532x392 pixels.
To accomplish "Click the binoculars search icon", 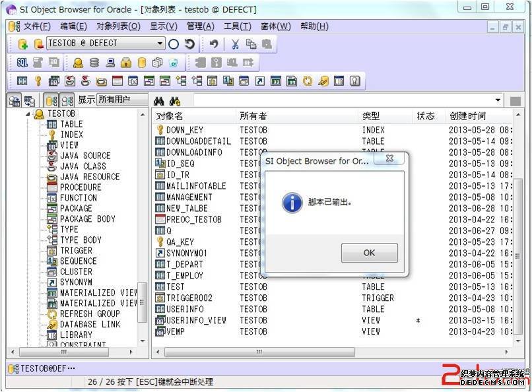I will coord(158,101).
